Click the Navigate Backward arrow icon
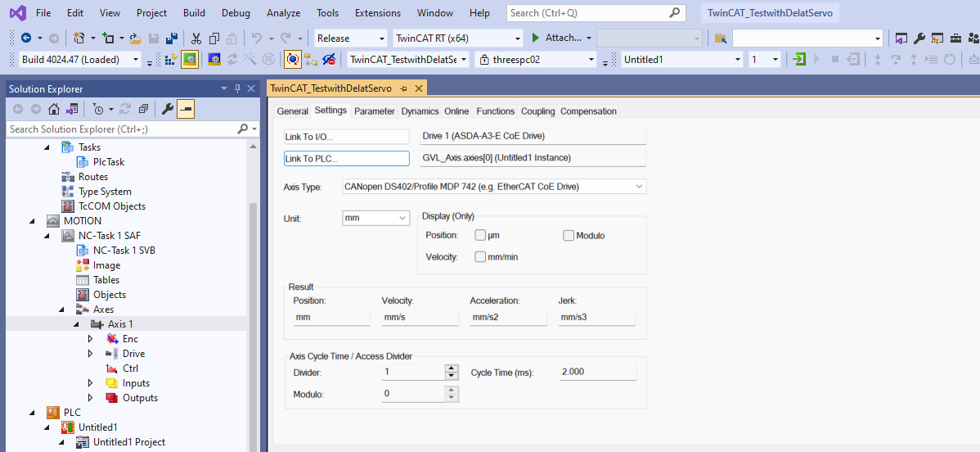This screenshot has height=452, width=980. point(26,38)
